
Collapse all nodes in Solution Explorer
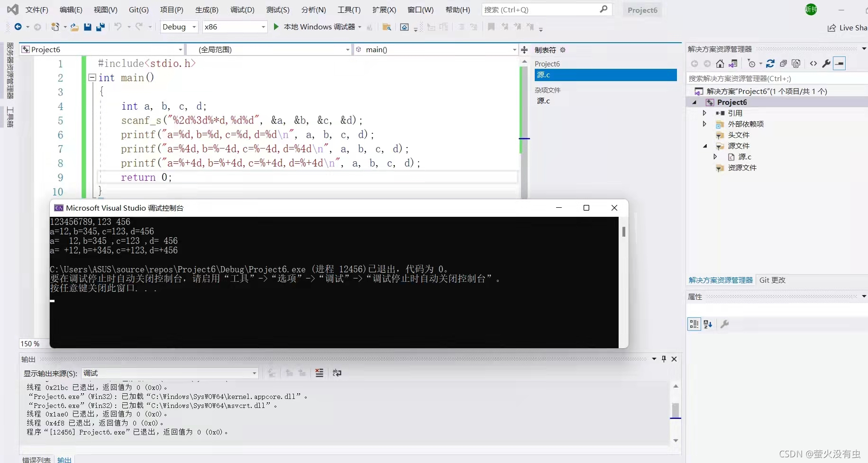[x=783, y=64]
